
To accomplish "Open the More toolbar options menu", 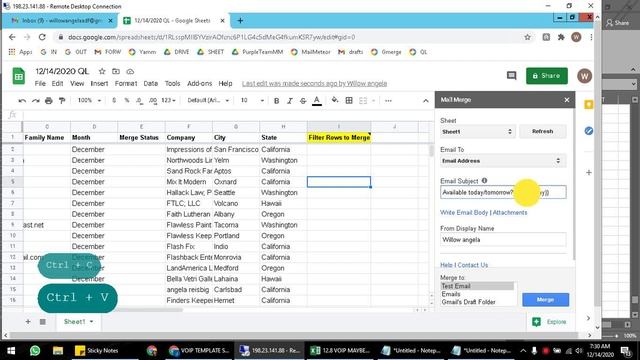I will (388, 100).
